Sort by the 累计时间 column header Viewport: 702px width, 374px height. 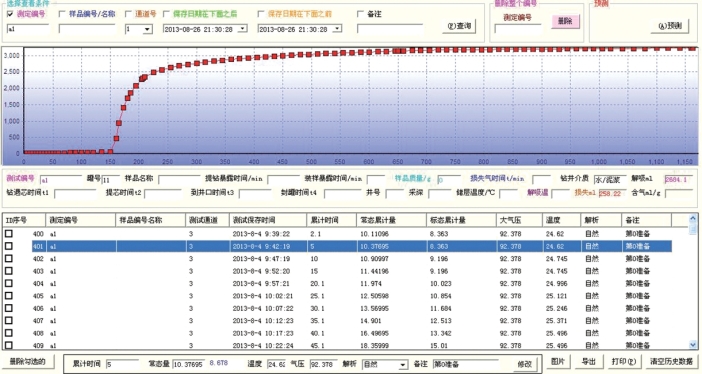tap(332, 220)
